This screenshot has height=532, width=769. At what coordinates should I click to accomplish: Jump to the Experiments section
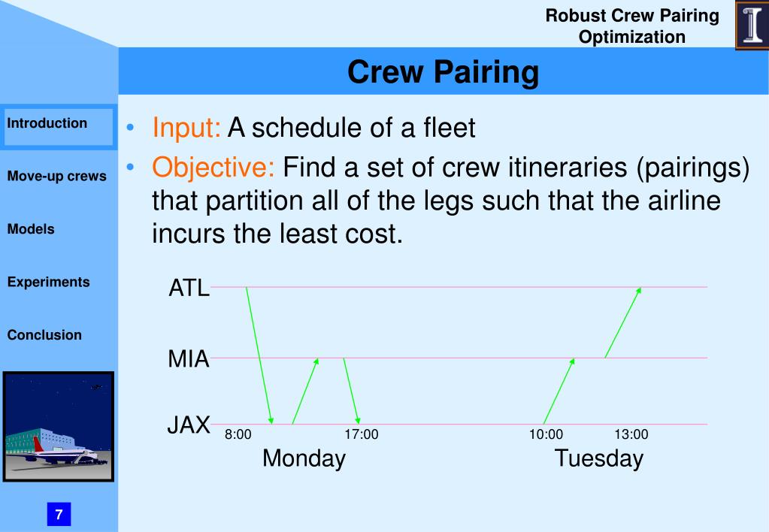pos(49,282)
